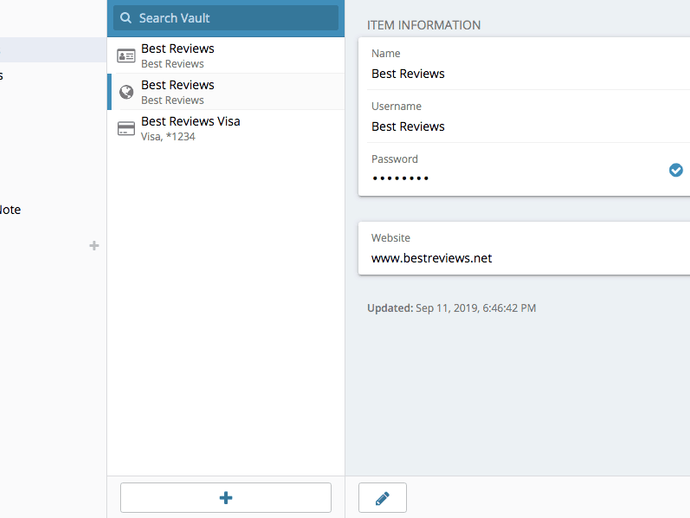Click the Name field label
Viewport: 690px width, 518px height.
pyautogui.click(x=385, y=53)
